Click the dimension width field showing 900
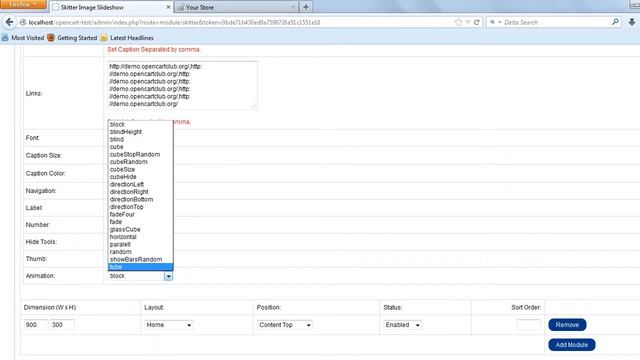The width and height of the screenshot is (640, 360). [36, 324]
